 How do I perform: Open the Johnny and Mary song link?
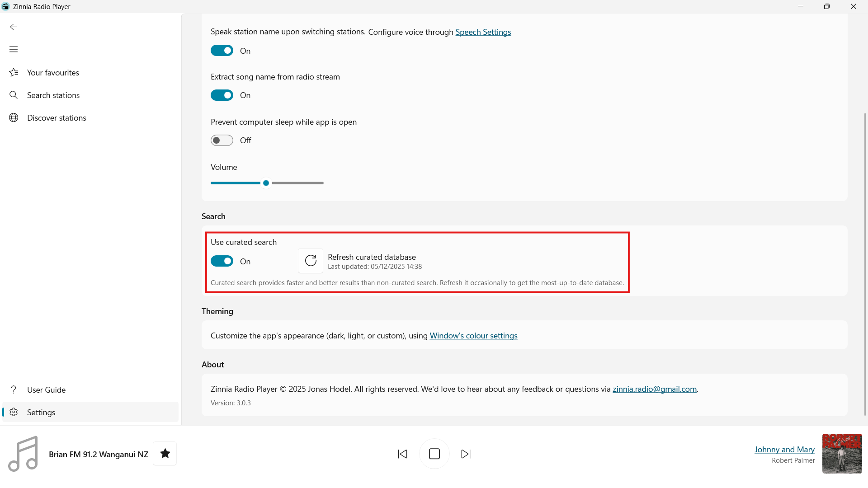click(x=784, y=450)
